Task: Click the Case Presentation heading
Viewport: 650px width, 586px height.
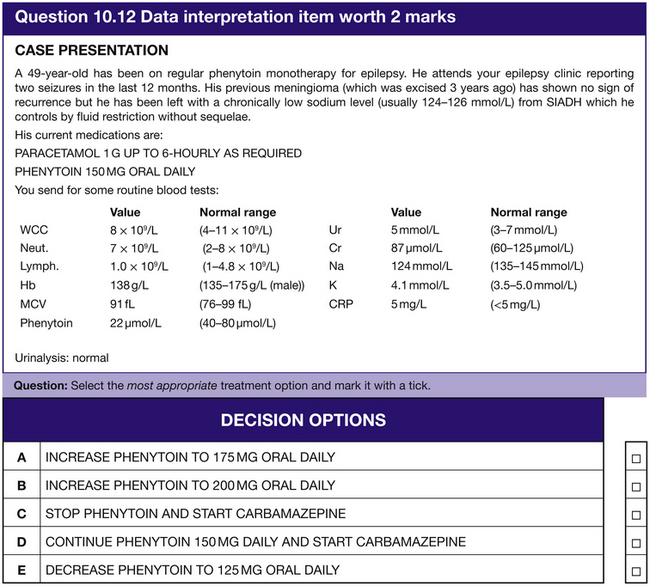Action: click(x=92, y=50)
